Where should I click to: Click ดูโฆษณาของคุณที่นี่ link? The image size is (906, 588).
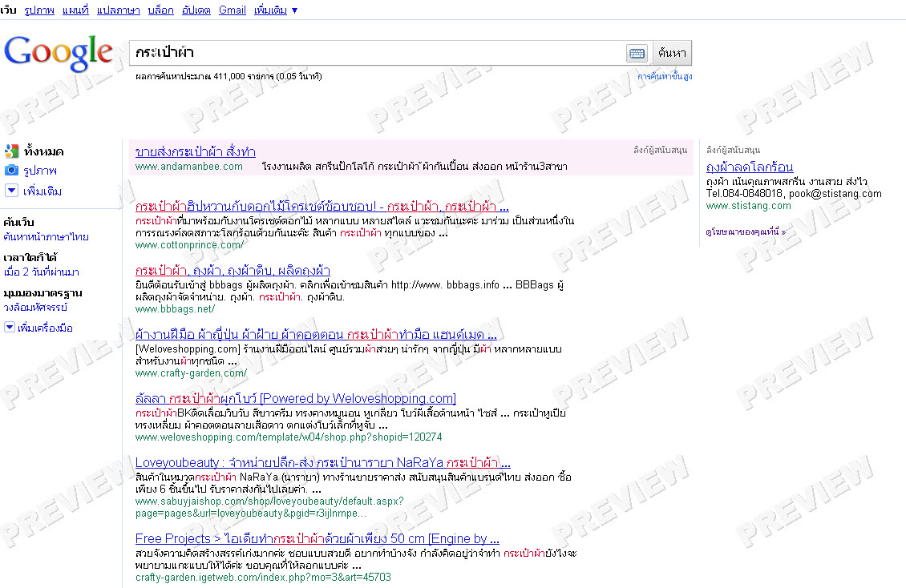(746, 232)
